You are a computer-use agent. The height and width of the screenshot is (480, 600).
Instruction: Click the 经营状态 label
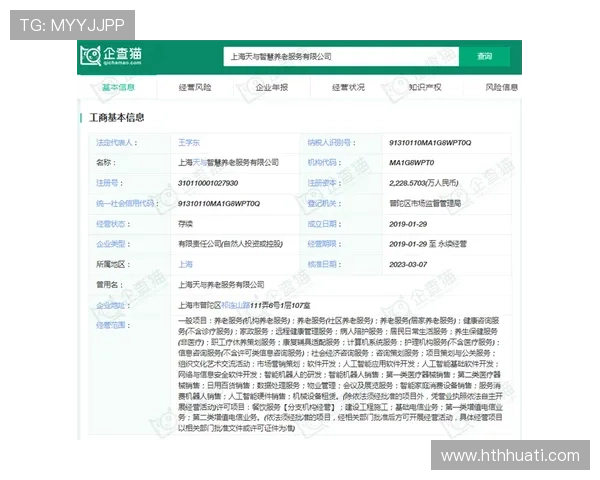point(113,224)
